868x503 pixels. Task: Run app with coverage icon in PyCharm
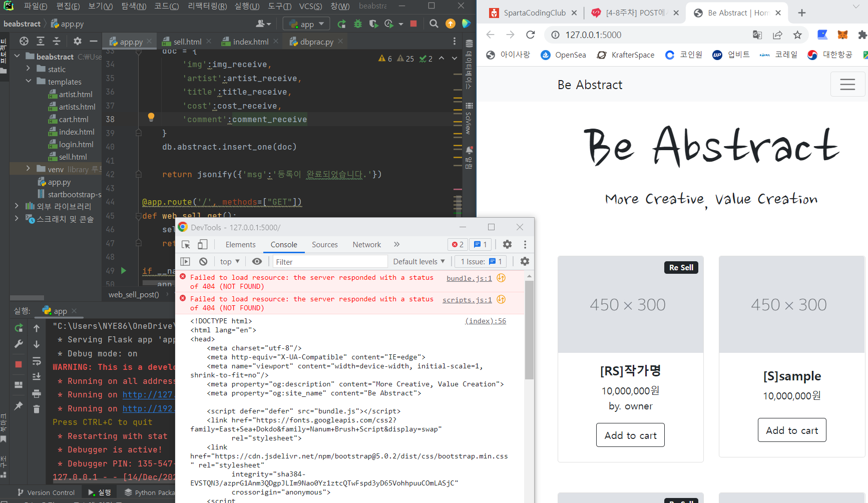(373, 24)
